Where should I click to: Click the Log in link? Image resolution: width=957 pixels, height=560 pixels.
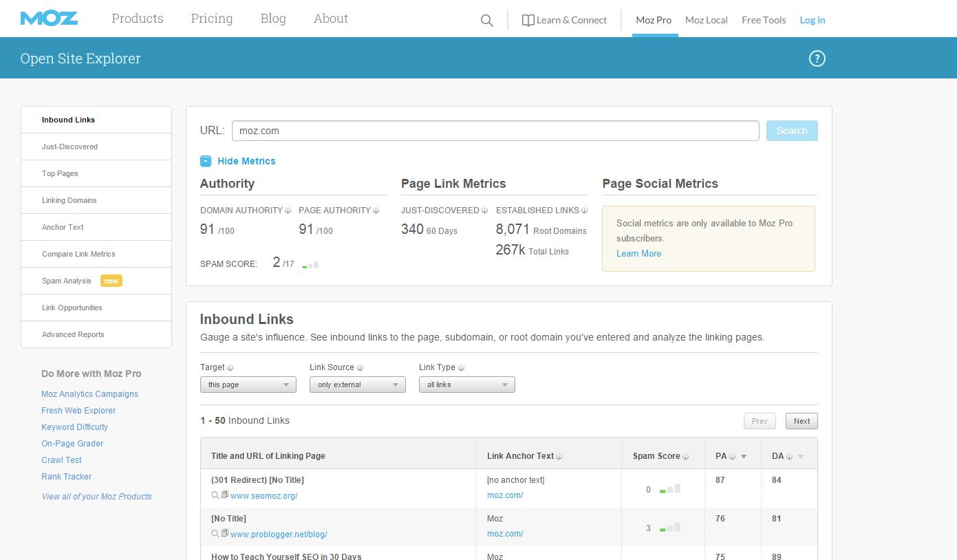click(x=813, y=20)
